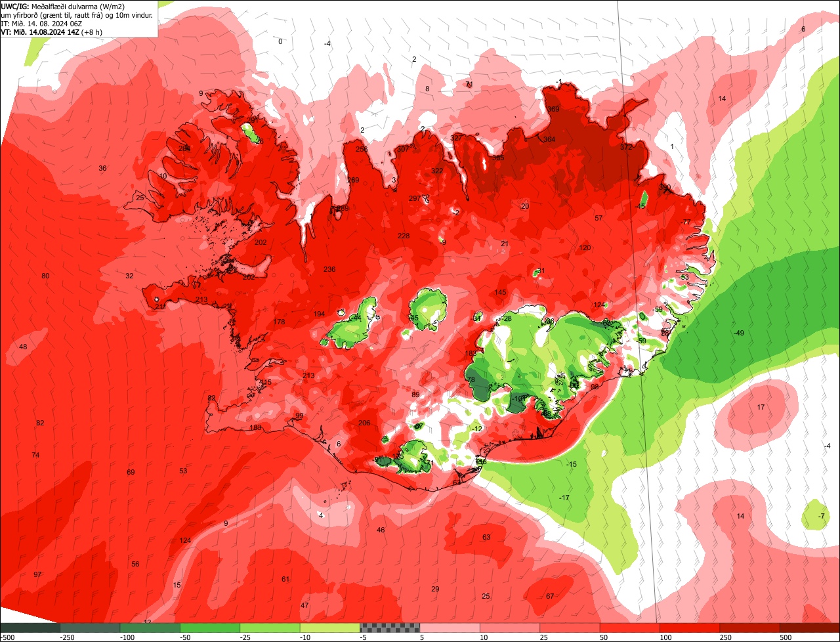Click the map value '29'

tap(435, 589)
